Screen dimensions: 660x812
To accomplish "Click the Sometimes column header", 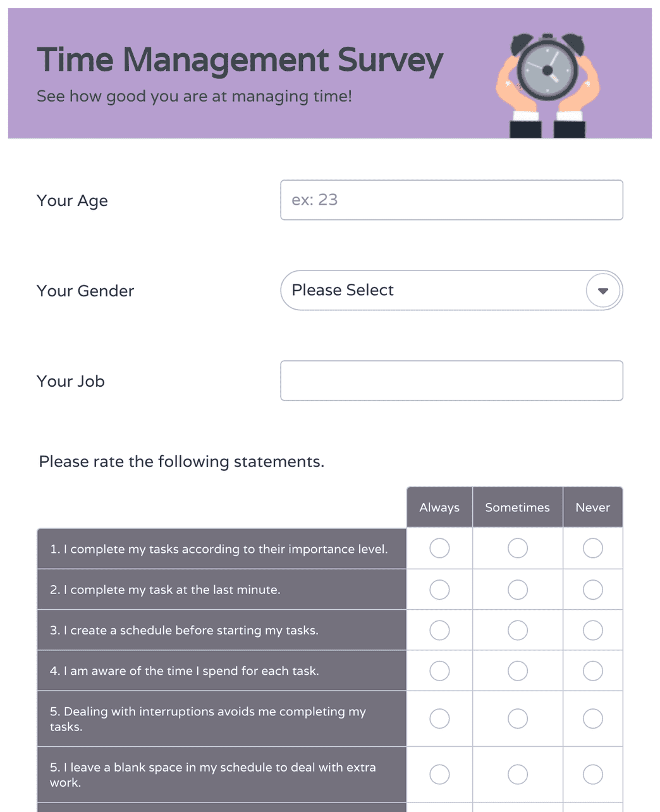I will pyautogui.click(x=517, y=507).
